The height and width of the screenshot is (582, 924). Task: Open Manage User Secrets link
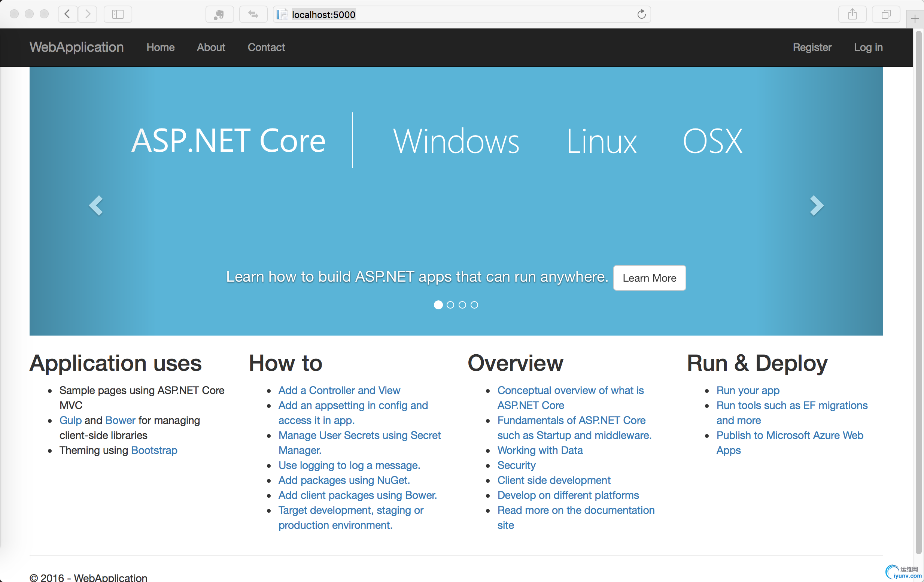[x=359, y=443]
